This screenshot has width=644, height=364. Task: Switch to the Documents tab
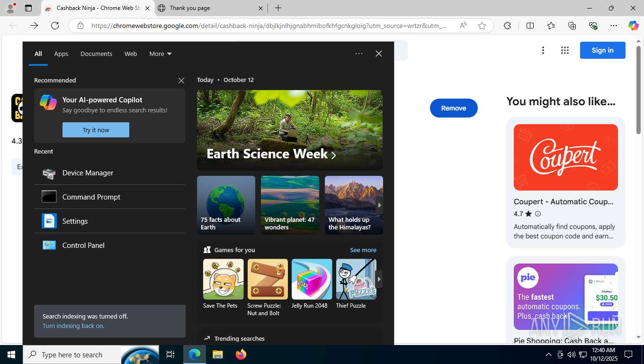click(96, 54)
